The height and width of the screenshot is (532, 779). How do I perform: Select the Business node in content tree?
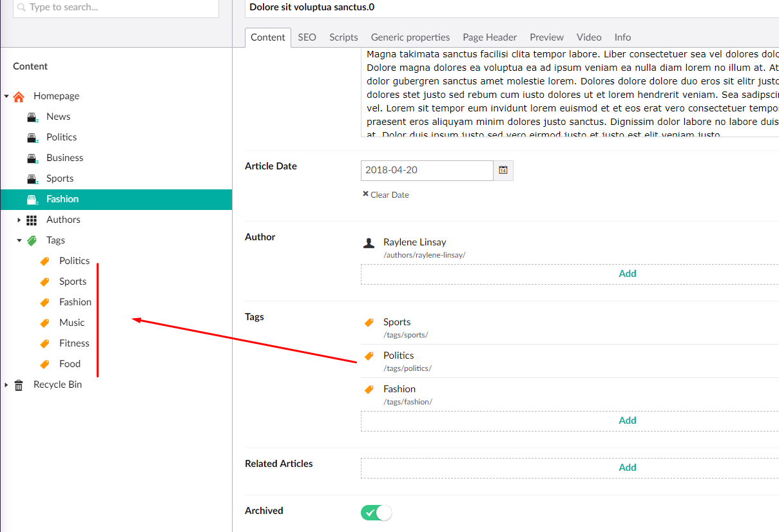[x=64, y=158]
